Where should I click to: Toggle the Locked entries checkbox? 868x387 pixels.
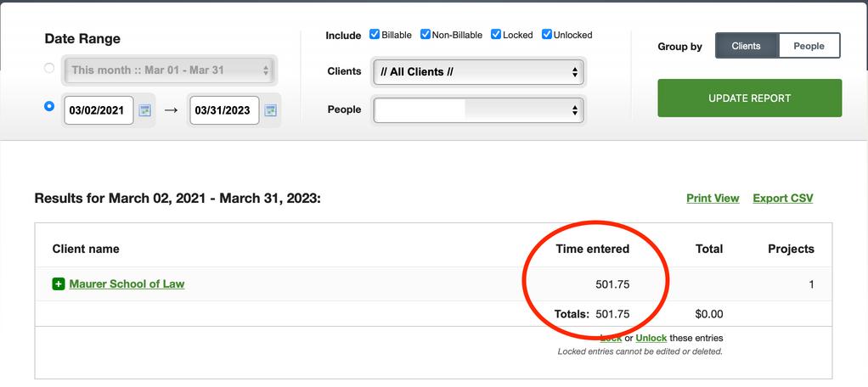[496, 34]
